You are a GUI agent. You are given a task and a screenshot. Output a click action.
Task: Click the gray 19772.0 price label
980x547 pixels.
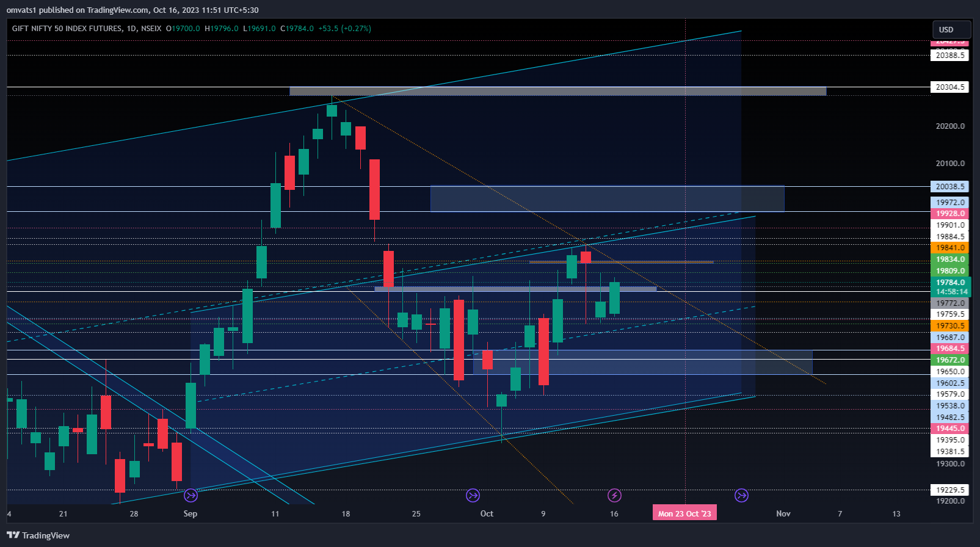click(950, 303)
